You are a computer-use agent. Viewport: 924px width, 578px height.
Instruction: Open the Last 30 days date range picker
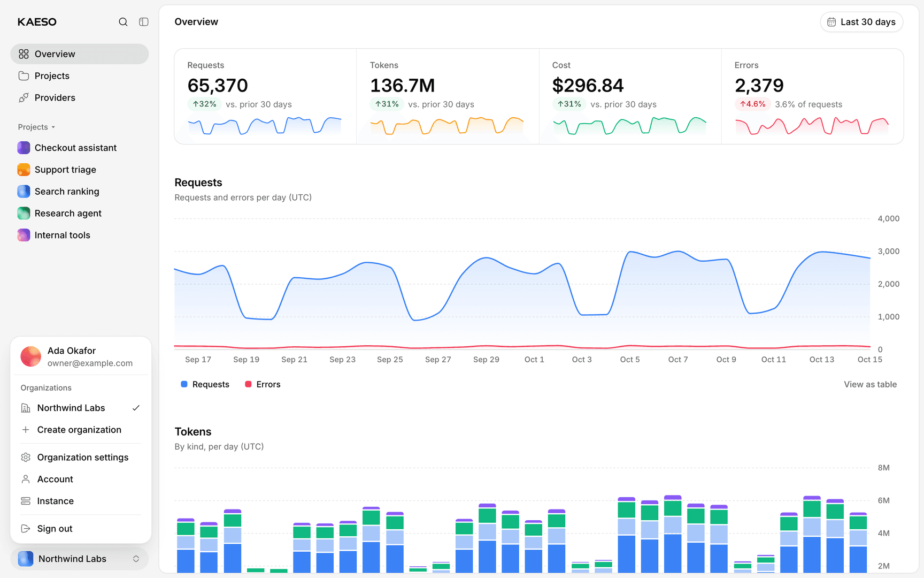(861, 22)
